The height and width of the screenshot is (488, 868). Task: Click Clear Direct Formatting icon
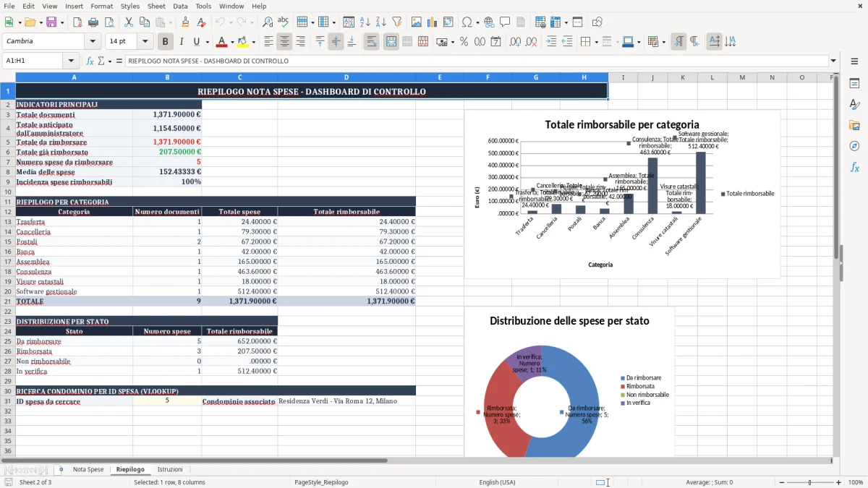pos(201,22)
